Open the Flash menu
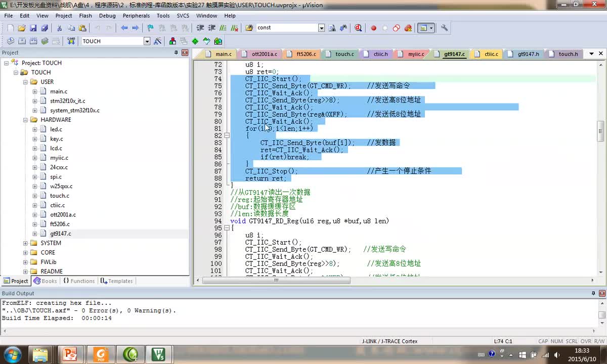 (x=85, y=16)
